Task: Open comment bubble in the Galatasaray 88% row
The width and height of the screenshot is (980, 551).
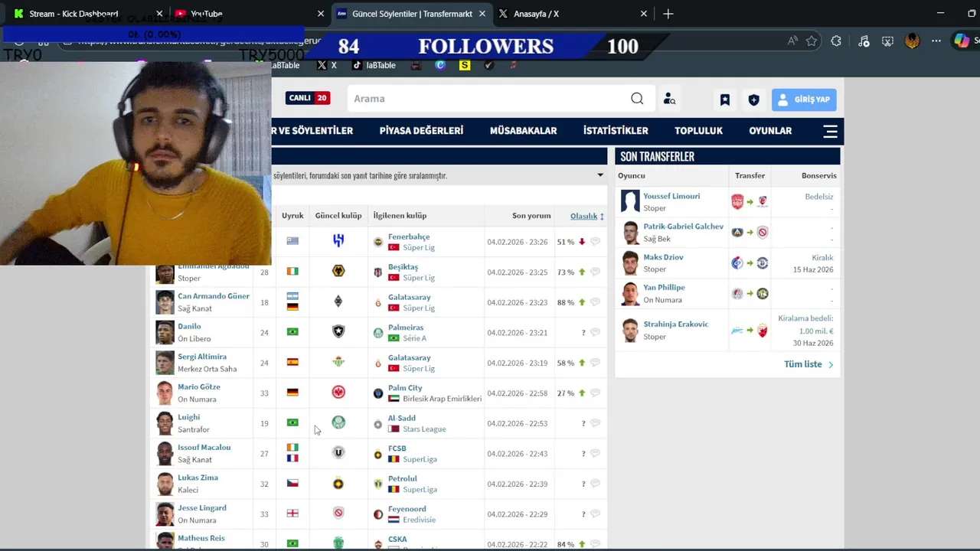Action: coord(596,302)
